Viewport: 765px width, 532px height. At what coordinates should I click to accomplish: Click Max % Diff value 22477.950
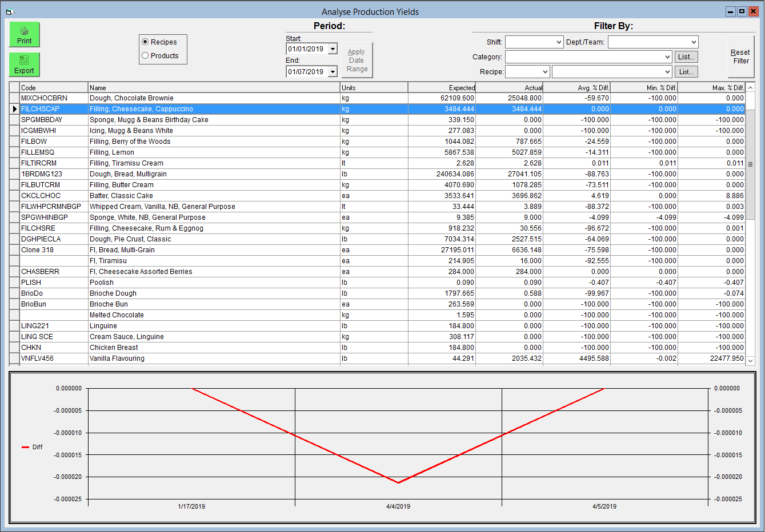click(x=711, y=358)
